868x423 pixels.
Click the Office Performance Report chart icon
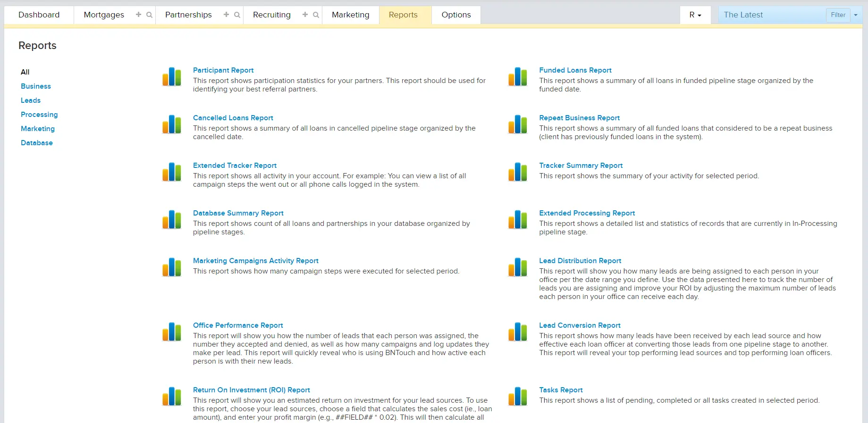pyautogui.click(x=172, y=332)
